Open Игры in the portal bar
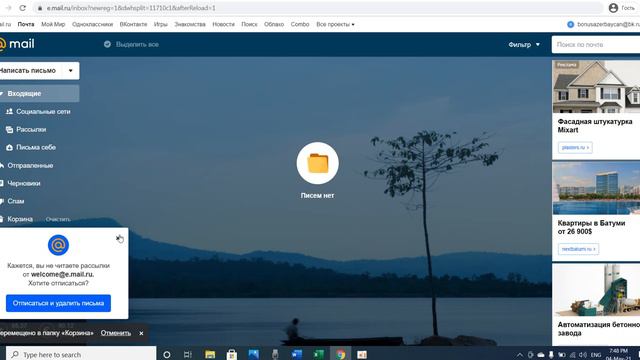Screen dimensions: 640x360 (x=161, y=24)
